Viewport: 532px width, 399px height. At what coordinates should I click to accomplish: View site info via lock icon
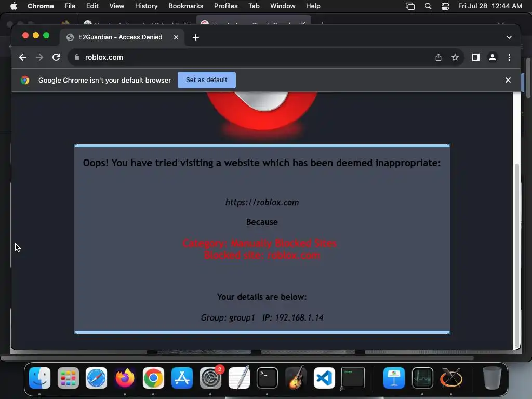pyautogui.click(x=77, y=57)
